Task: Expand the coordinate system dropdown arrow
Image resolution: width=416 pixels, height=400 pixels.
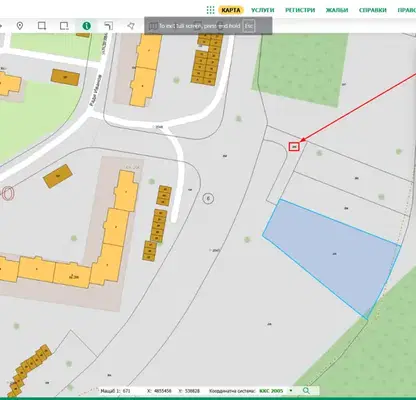Action: pos(291,391)
